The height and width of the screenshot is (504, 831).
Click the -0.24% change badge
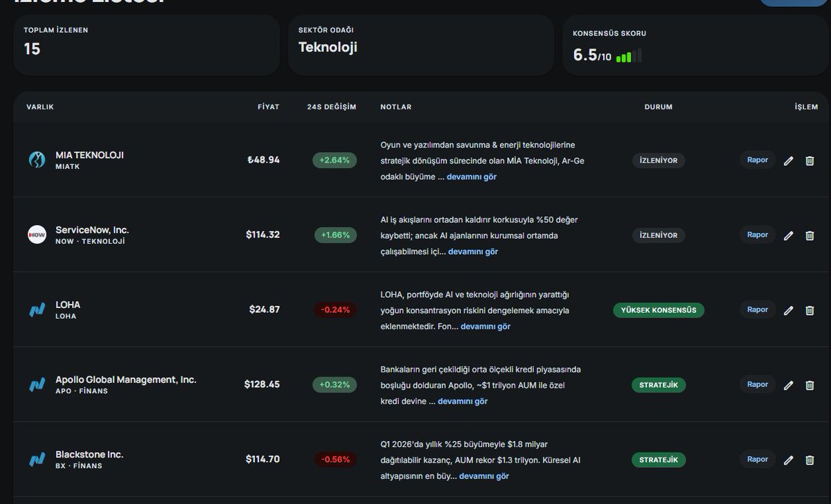pyautogui.click(x=335, y=309)
